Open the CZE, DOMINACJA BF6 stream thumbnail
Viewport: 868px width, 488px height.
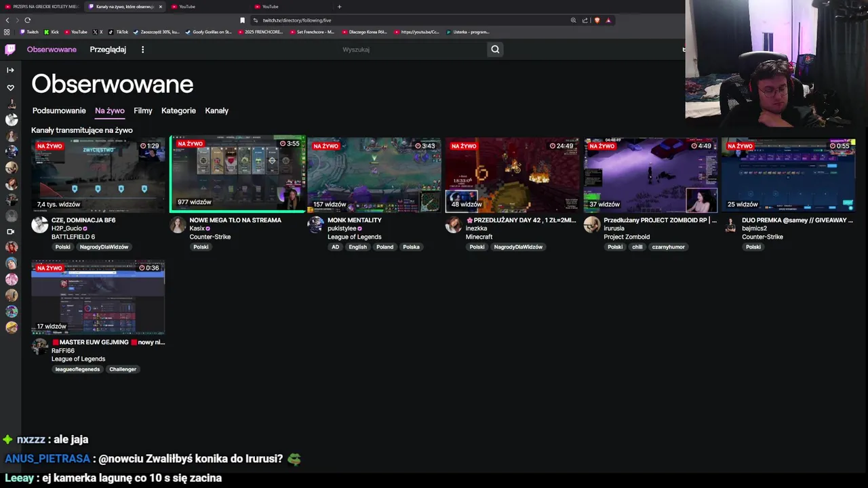pyautogui.click(x=98, y=175)
